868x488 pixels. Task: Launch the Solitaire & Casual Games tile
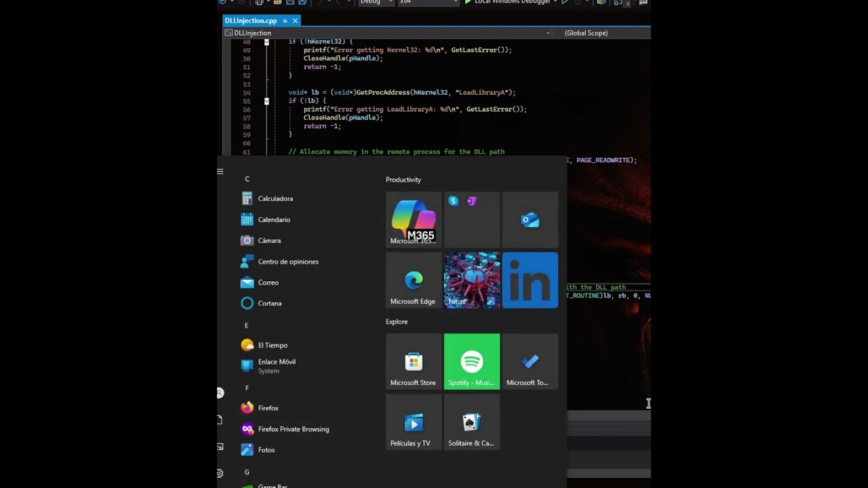pos(472,422)
